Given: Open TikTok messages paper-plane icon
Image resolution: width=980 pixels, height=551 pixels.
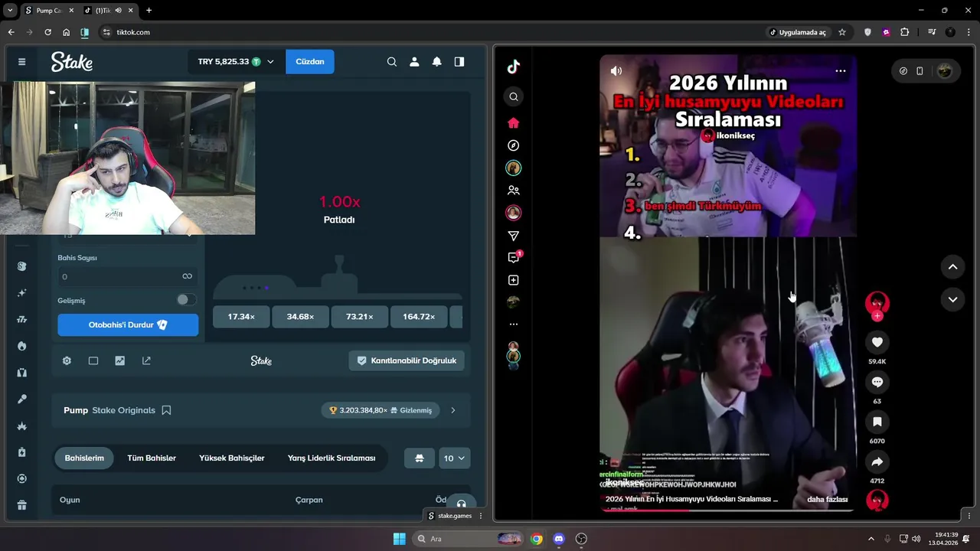Looking at the screenshot, I should click(x=514, y=236).
